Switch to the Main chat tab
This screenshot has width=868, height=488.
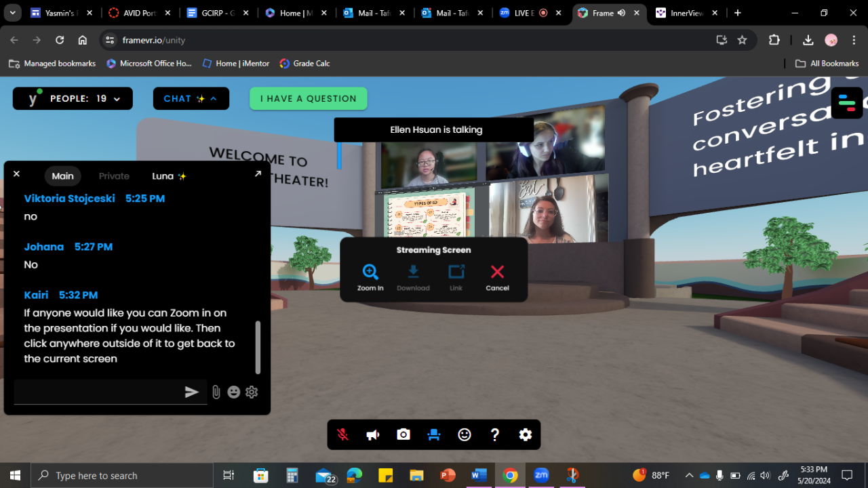click(63, 176)
